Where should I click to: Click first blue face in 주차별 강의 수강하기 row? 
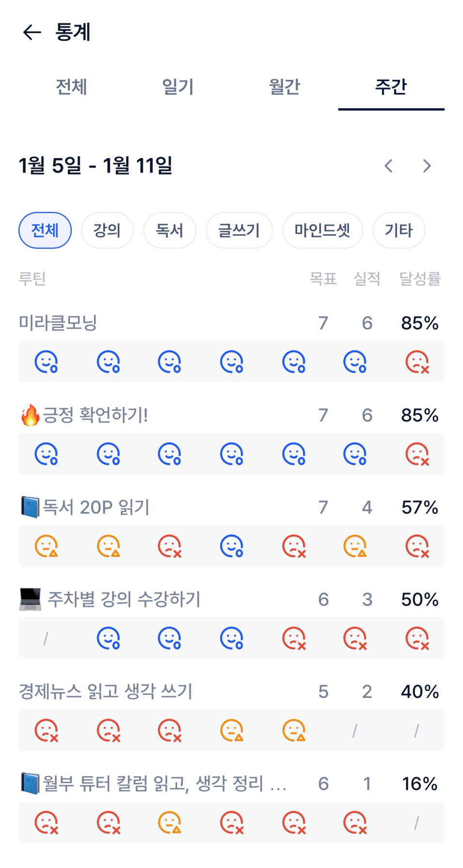point(108,638)
